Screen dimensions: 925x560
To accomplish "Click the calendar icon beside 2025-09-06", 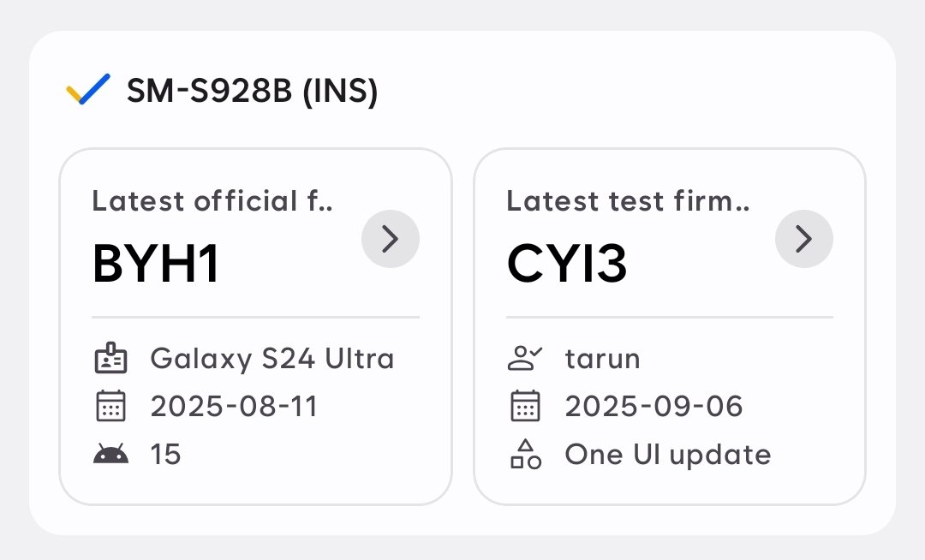I will pyautogui.click(x=525, y=406).
